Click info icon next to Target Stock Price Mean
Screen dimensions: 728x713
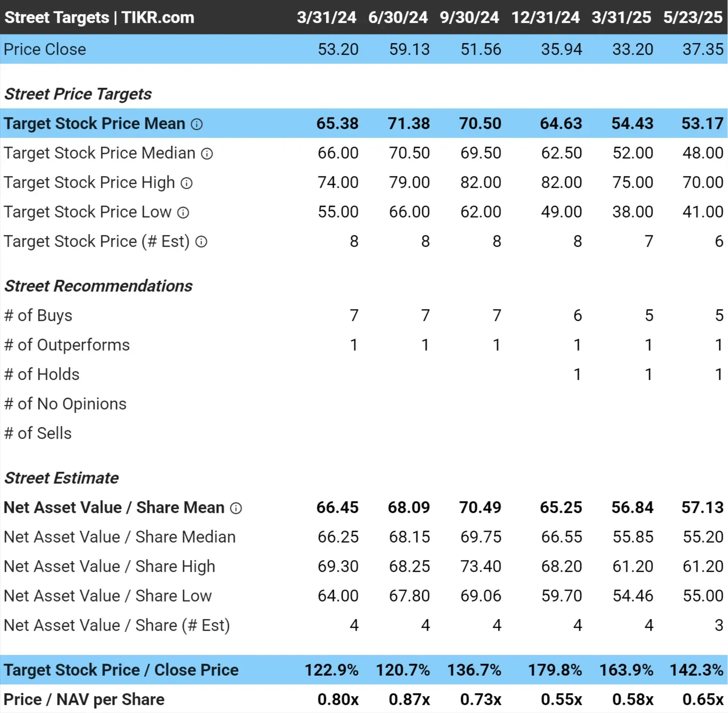(197, 124)
